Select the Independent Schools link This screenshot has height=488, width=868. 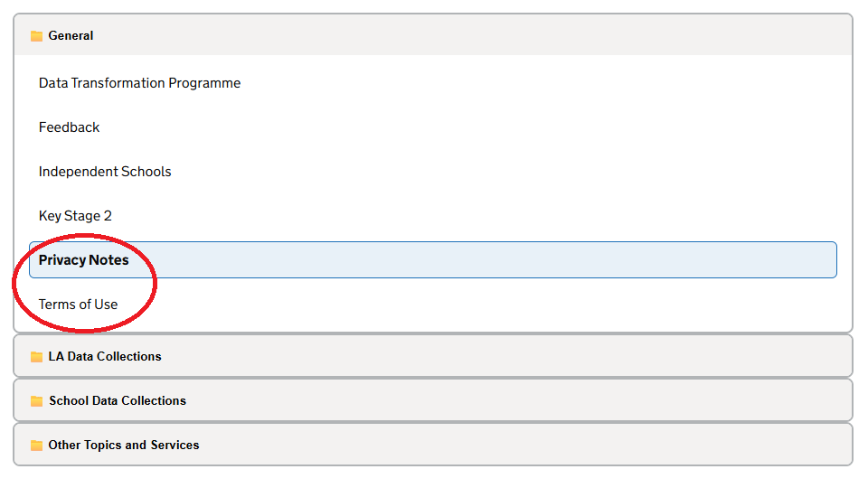click(105, 172)
